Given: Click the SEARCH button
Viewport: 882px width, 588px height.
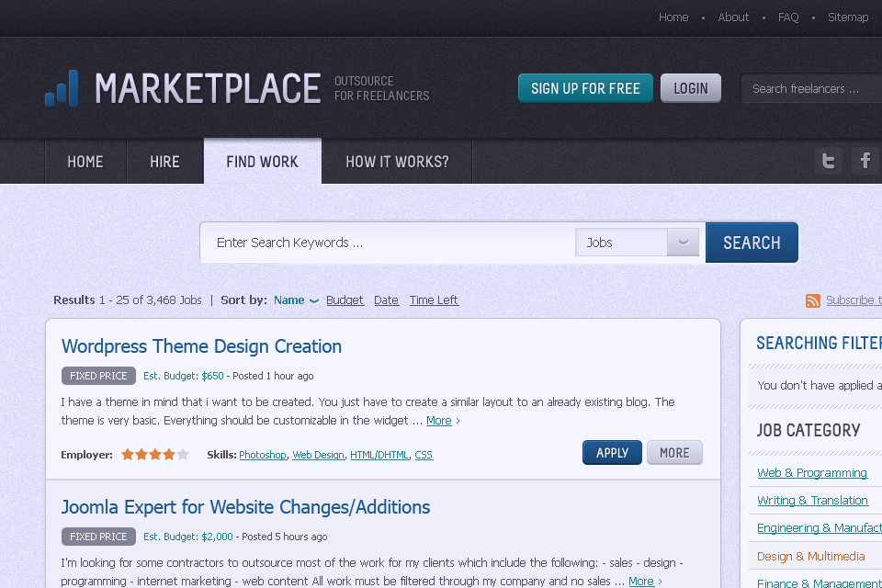Looking at the screenshot, I should point(752,242).
